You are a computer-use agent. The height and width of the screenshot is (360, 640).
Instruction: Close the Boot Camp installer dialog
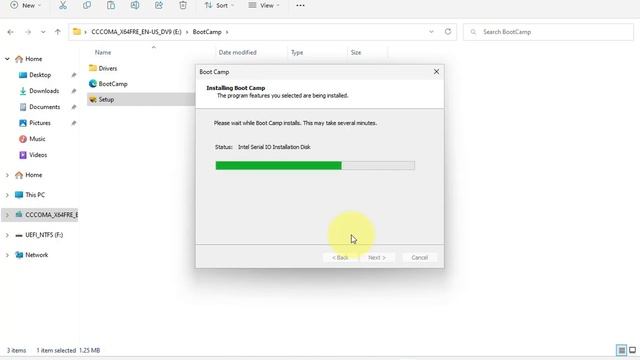[x=436, y=71]
